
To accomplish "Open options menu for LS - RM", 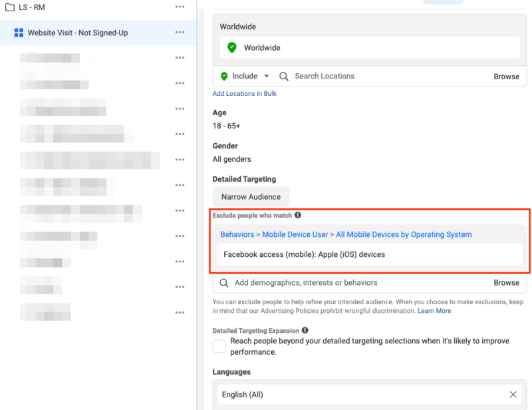I will 180,7.
